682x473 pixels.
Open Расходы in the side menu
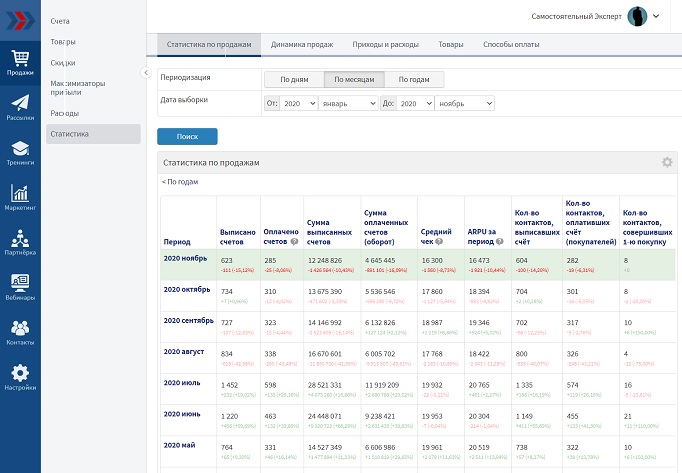(65, 113)
